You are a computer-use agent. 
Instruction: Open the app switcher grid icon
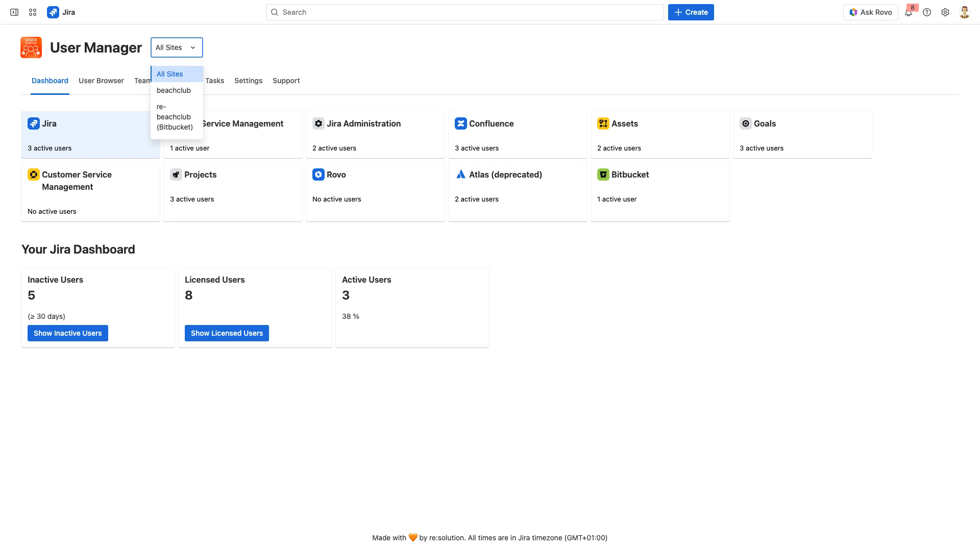click(32, 12)
